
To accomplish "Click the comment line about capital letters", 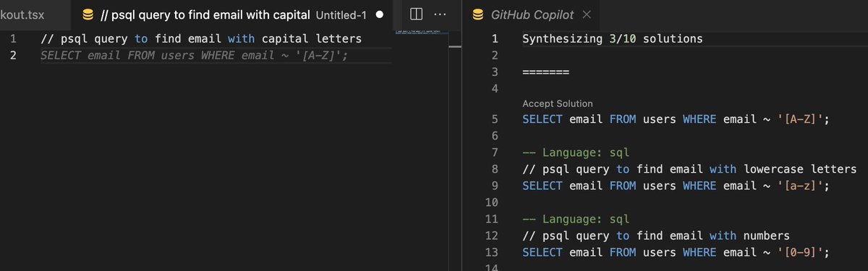I will [x=201, y=39].
